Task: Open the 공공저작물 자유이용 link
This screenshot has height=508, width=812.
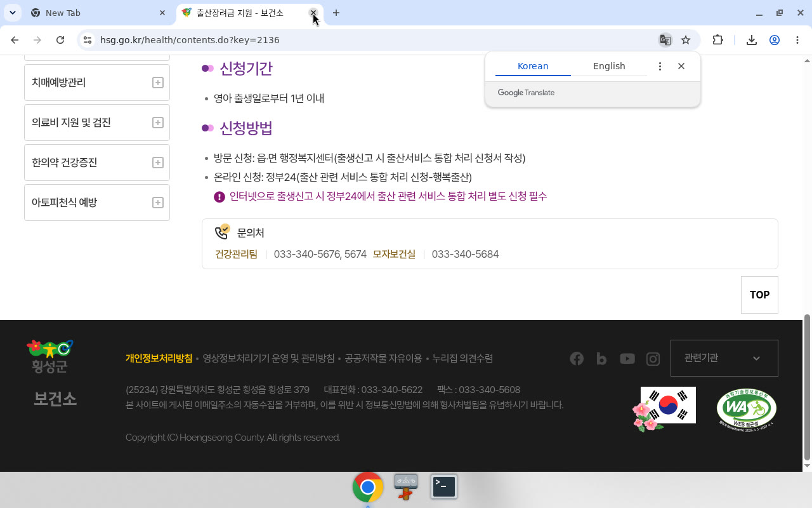Action: (x=383, y=358)
